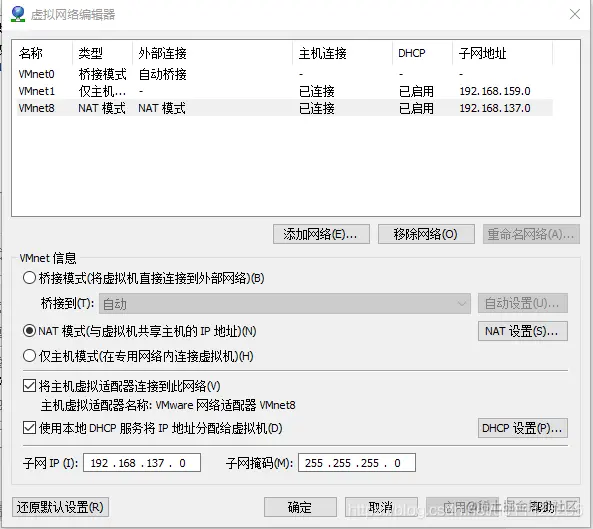The image size is (593, 529).
Task: Select 桥接模式 radio button
Action: (29, 278)
